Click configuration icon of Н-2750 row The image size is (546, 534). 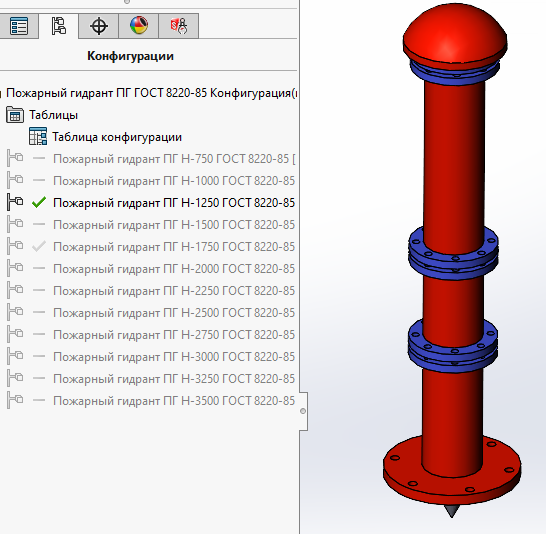[x=15, y=334]
